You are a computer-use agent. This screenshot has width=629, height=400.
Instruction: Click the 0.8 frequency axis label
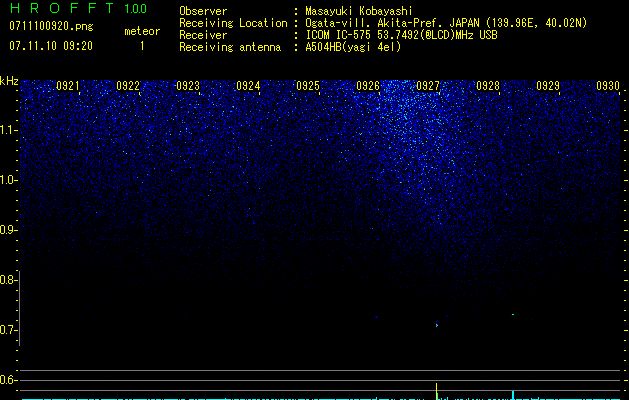8,280
